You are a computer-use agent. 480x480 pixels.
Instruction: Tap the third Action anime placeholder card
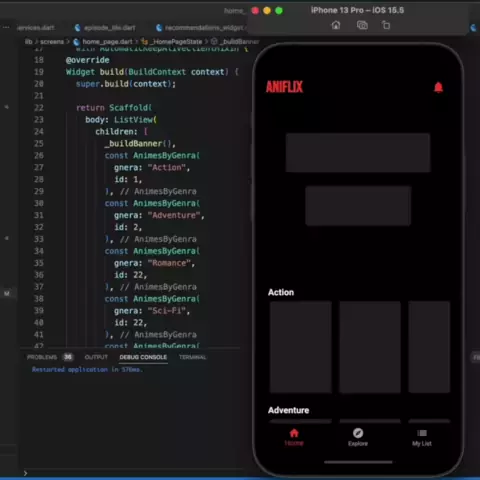(429, 347)
